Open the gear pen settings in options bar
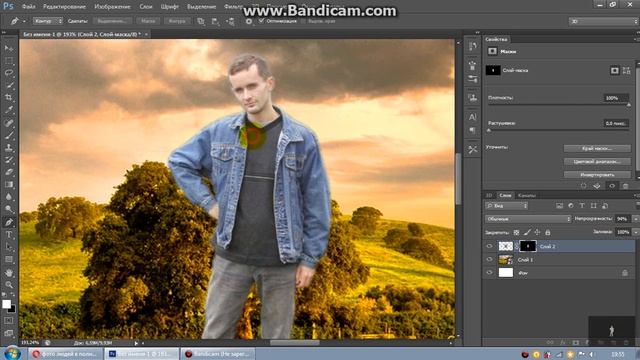 (249, 21)
